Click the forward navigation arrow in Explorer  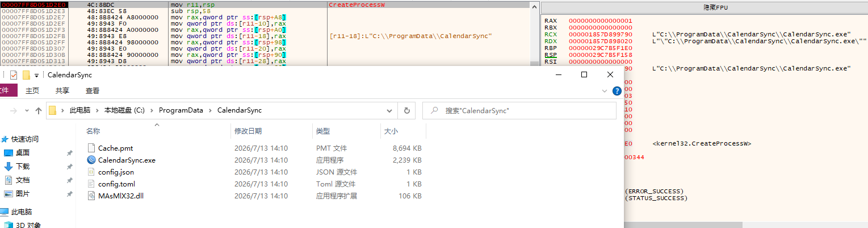click(x=14, y=111)
